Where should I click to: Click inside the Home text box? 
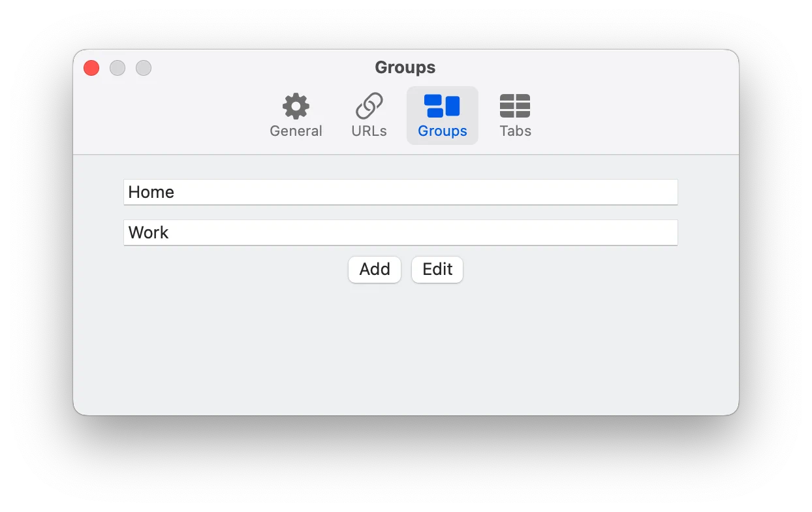pyautogui.click(x=400, y=191)
